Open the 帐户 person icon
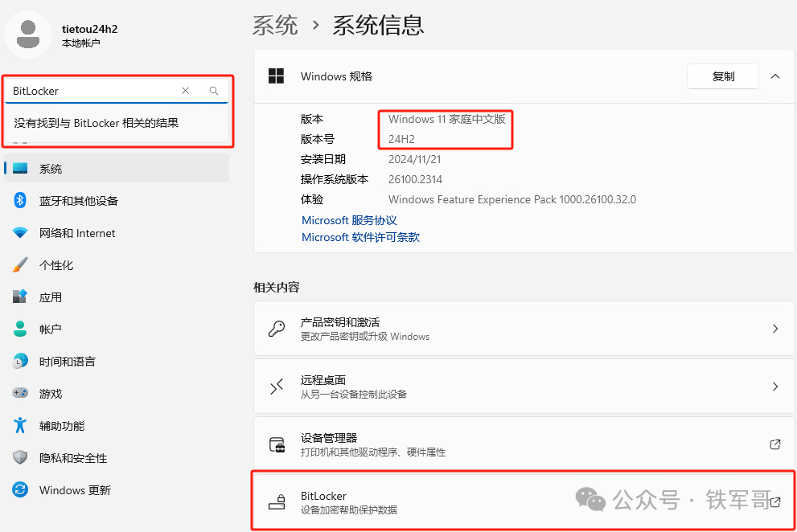797x532 pixels. [20, 329]
